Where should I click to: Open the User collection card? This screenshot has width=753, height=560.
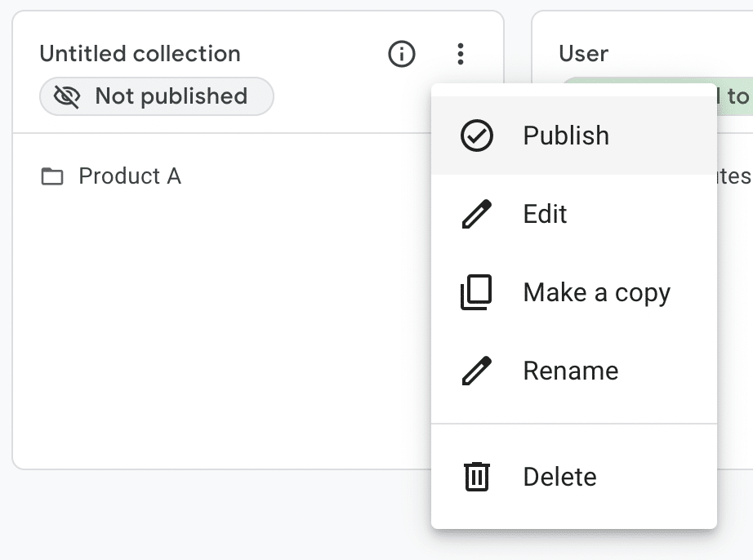pos(583,54)
